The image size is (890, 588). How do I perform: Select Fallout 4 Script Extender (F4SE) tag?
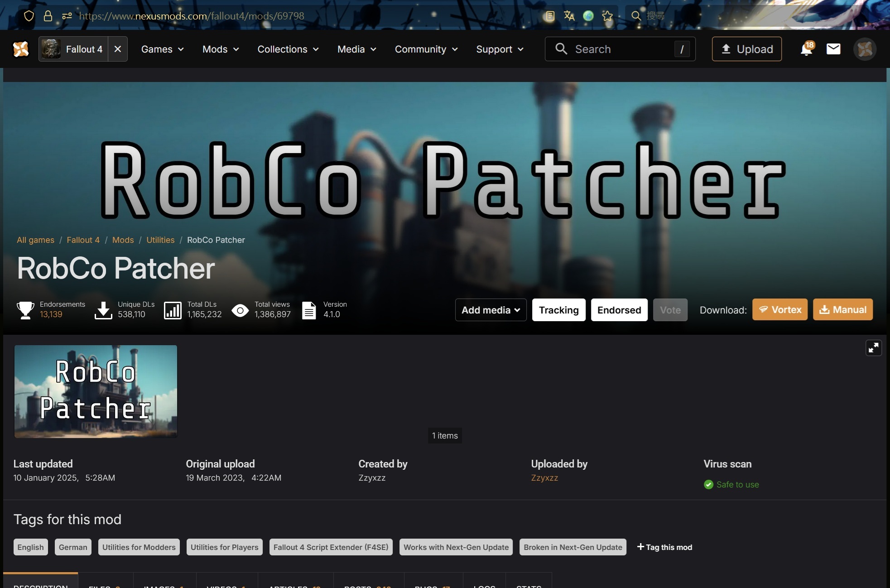[x=331, y=547]
